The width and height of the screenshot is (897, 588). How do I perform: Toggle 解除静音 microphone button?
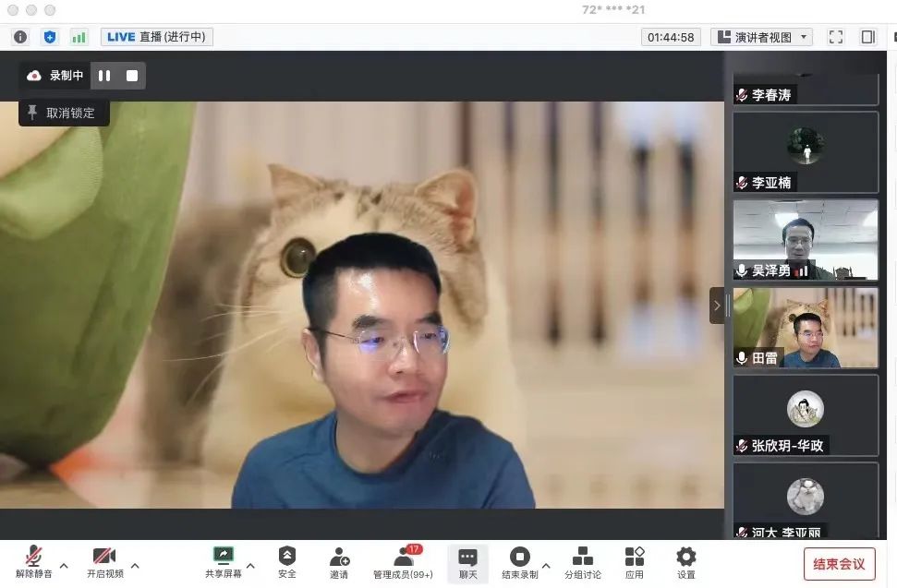[x=34, y=561]
